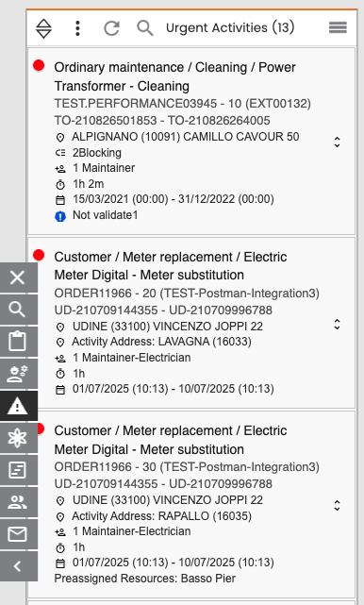Click 'Activity Address: LAVAGNA (16033)' text

[x=161, y=342]
